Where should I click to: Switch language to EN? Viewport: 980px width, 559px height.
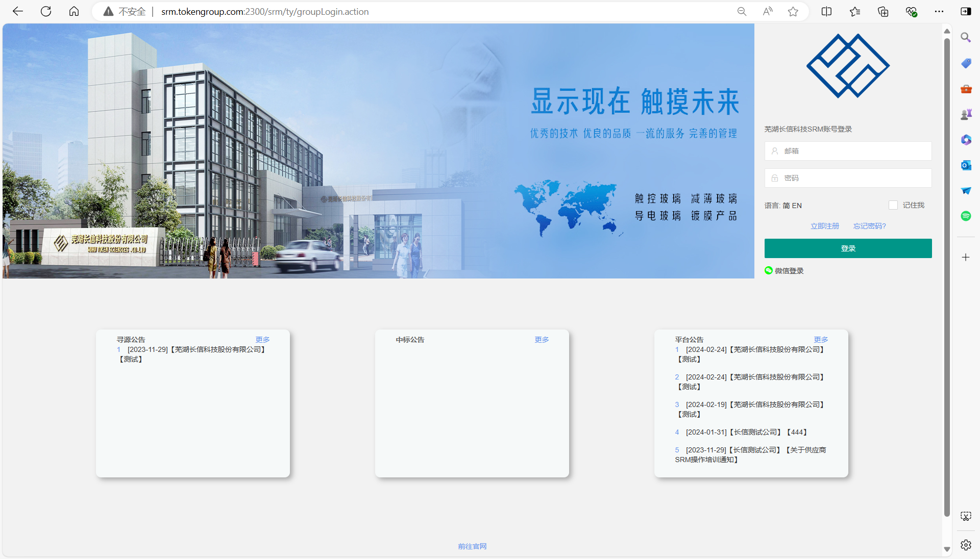(x=797, y=206)
